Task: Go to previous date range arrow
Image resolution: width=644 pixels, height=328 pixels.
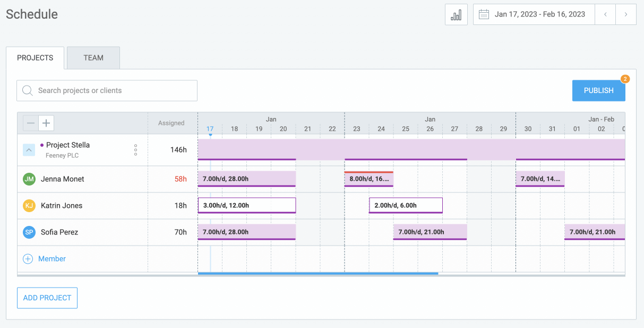Action: [605, 14]
